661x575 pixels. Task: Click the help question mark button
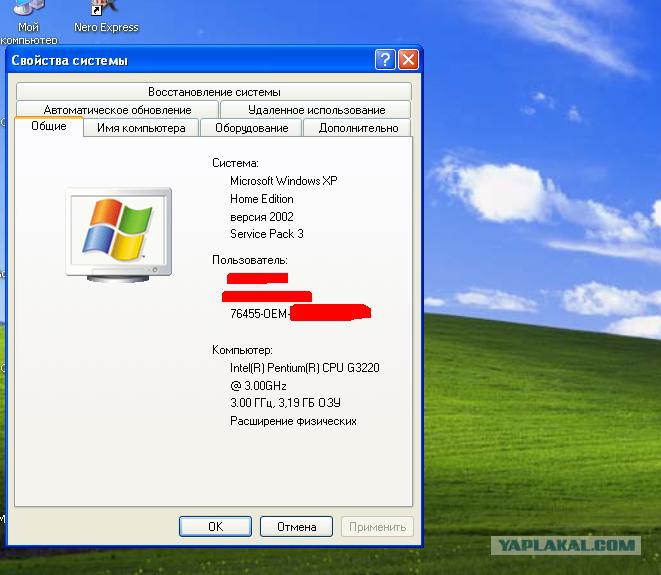[x=384, y=59]
